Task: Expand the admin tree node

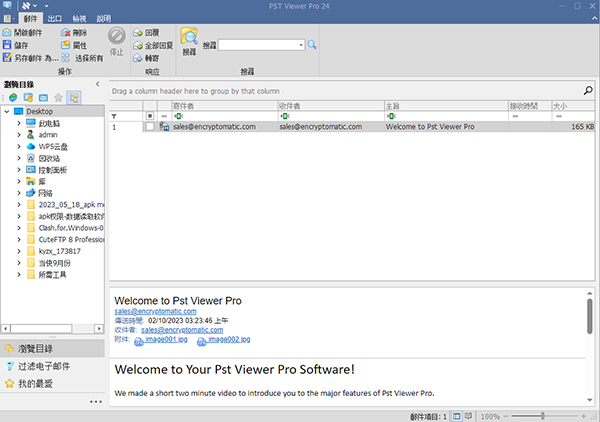Action: click(19, 135)
